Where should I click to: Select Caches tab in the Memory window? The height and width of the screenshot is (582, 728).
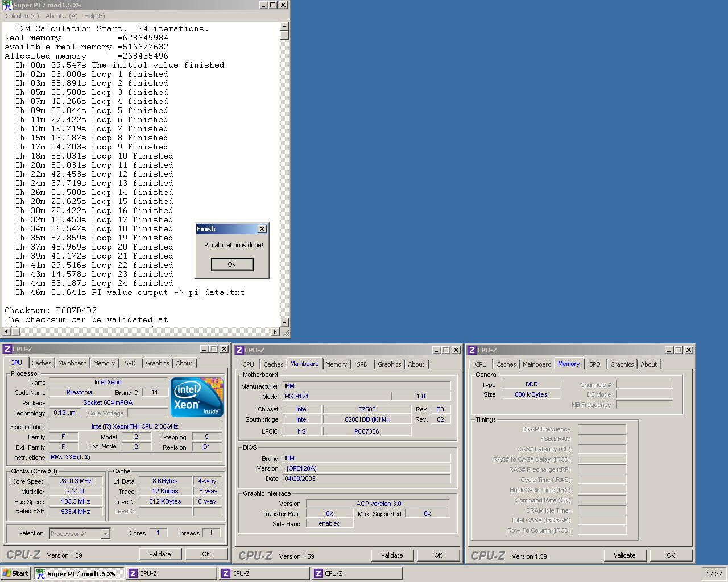[x=506, y=364]
